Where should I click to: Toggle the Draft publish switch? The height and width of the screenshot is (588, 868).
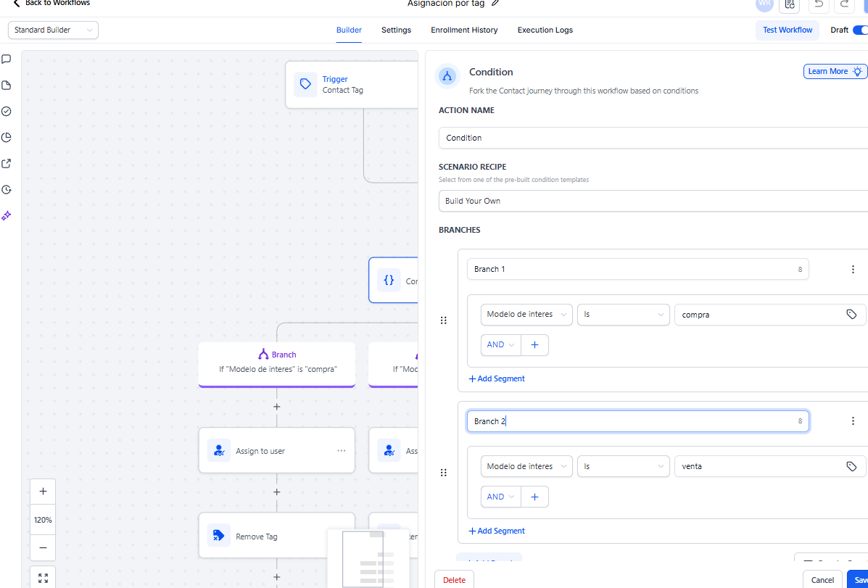coord(860,30)
